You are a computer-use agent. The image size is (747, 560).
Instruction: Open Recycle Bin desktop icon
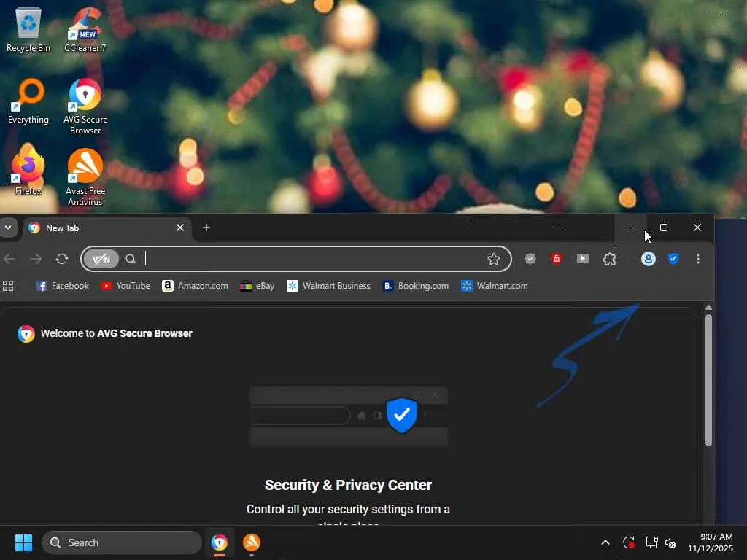pyautogui.click(x=28, y=29)
